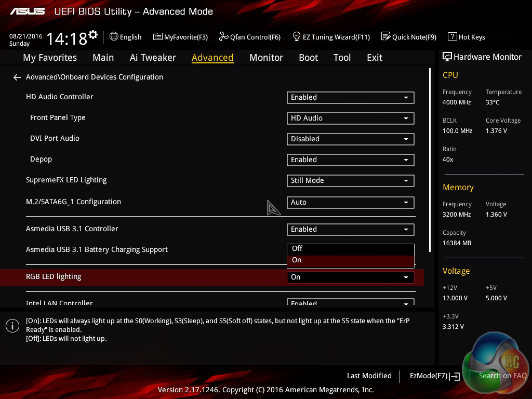Open SupremeFX LED Lighting dropdown
This screenshot has height=399, width=532.
[351, 181]
